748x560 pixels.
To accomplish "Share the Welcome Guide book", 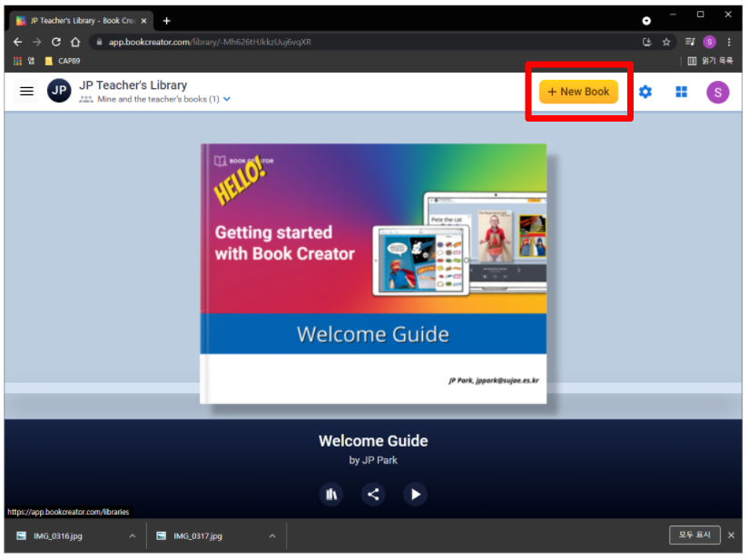I will click(373, 494).
